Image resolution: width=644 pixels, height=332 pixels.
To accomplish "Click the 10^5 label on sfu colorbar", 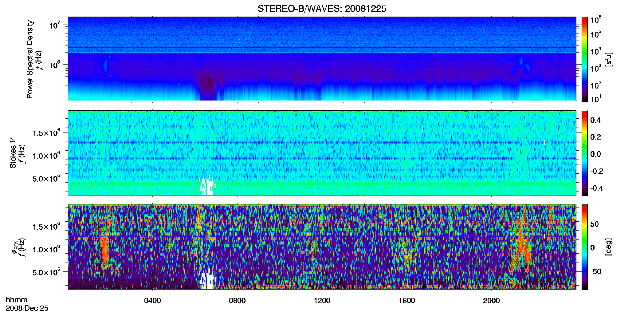I will [596, 34].
